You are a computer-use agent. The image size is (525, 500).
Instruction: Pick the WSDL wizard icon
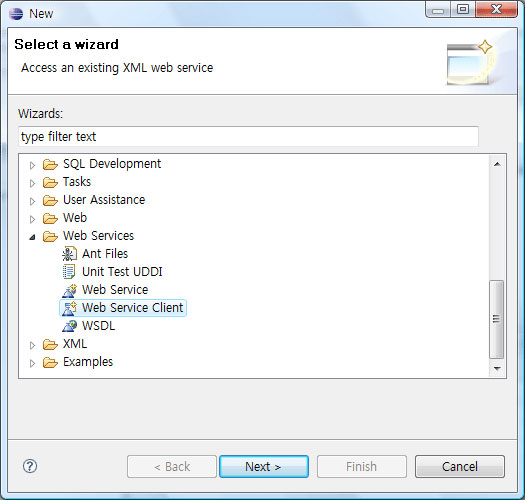69,326
